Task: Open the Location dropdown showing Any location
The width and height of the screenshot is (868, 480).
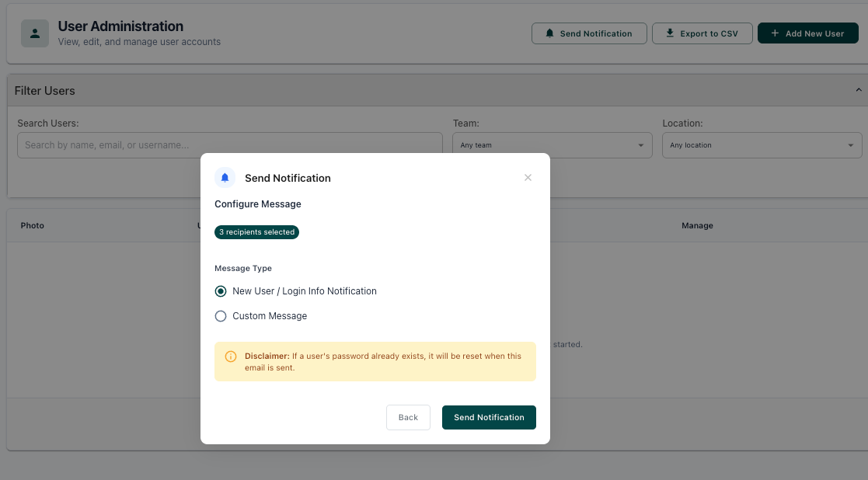Action: point(762,145)
